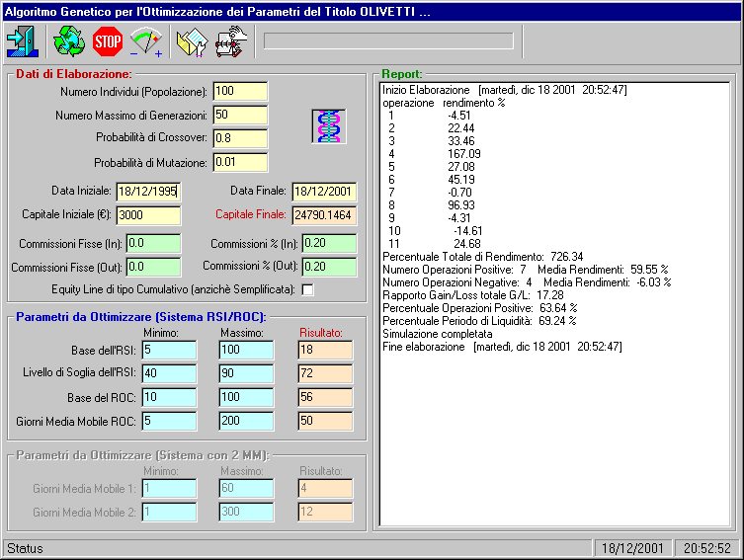Viewport: 744px width, 560px height.
Task: Click the notepad with writing hand icon
Action: pyautogui.click(x=231, y=41)
